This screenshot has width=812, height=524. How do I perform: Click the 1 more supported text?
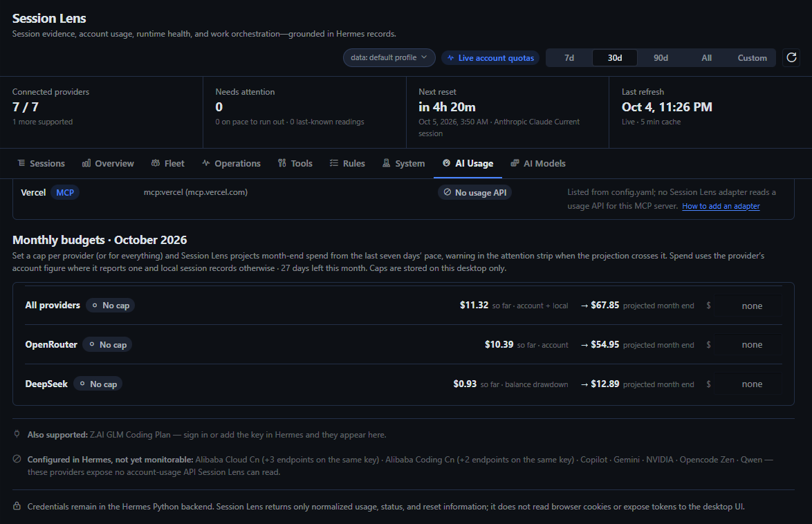pos(42,122)
